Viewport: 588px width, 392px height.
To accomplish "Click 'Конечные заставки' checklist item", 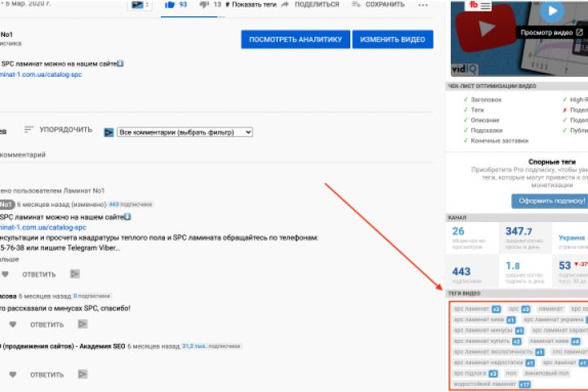I will point(500,140).
